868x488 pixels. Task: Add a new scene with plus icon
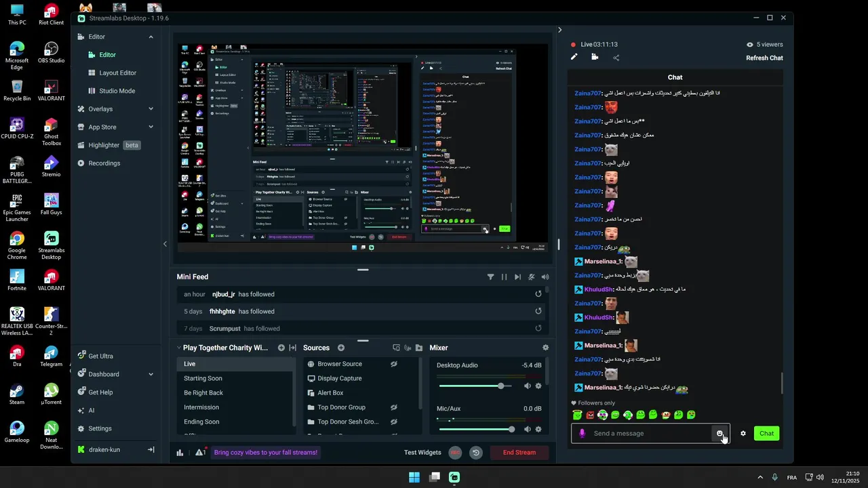(x=281, y=348)
